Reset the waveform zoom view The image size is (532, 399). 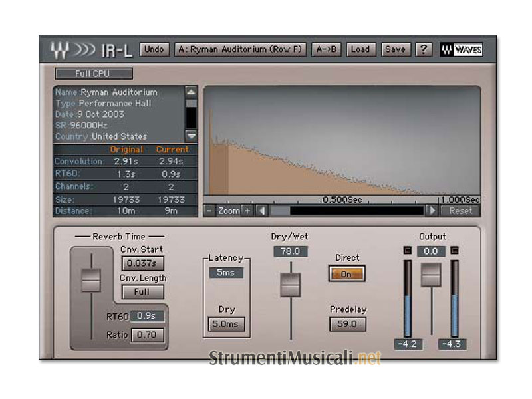click(460, 211)
